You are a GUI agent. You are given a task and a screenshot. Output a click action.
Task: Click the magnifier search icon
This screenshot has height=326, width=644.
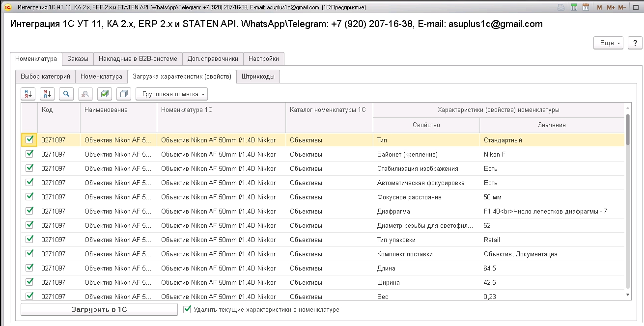point(66,94)
